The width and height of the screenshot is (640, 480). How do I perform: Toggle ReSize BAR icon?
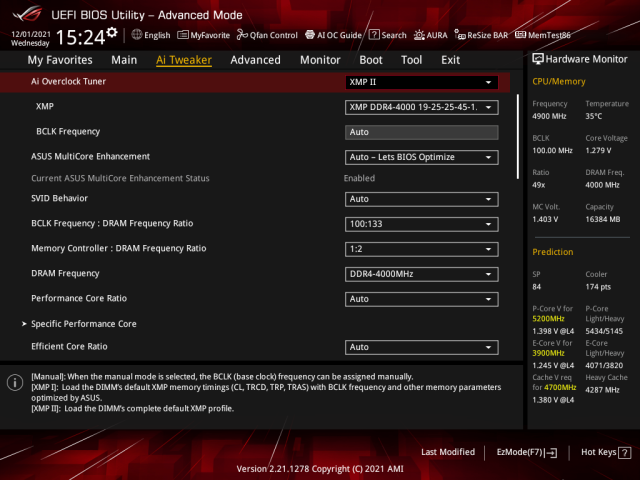[x=460, y=35]
